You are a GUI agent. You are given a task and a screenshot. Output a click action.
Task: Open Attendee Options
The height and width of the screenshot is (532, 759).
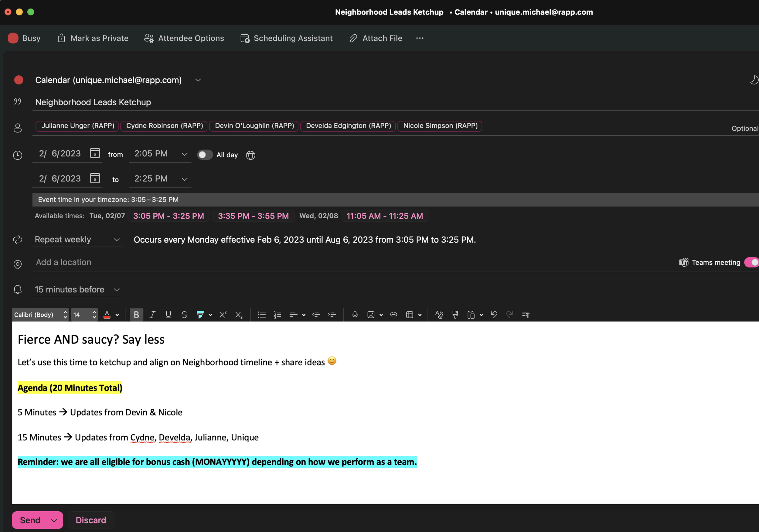pos(184,38)
